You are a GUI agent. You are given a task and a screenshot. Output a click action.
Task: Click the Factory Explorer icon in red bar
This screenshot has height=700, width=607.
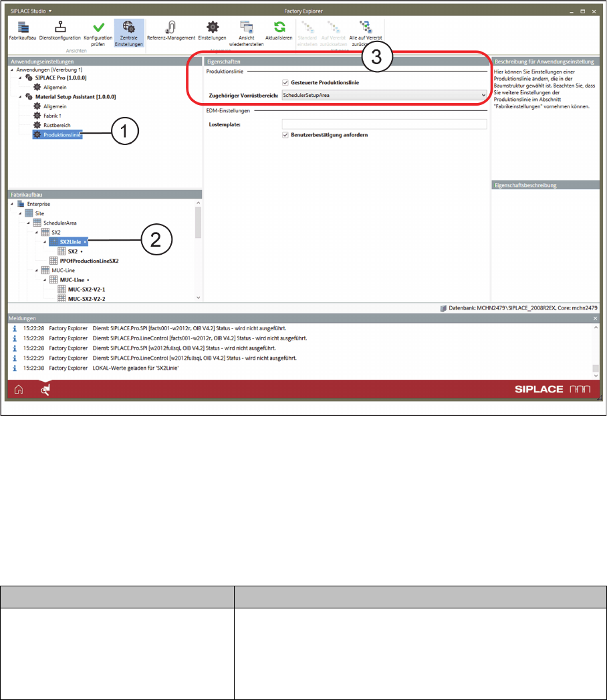pos(45,390)
